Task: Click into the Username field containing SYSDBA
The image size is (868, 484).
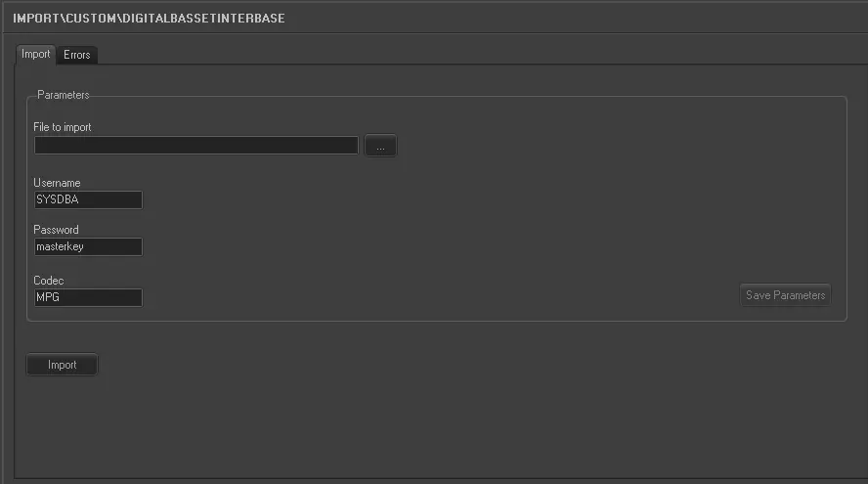Action: pyautogui.click(x=87, y=199)
